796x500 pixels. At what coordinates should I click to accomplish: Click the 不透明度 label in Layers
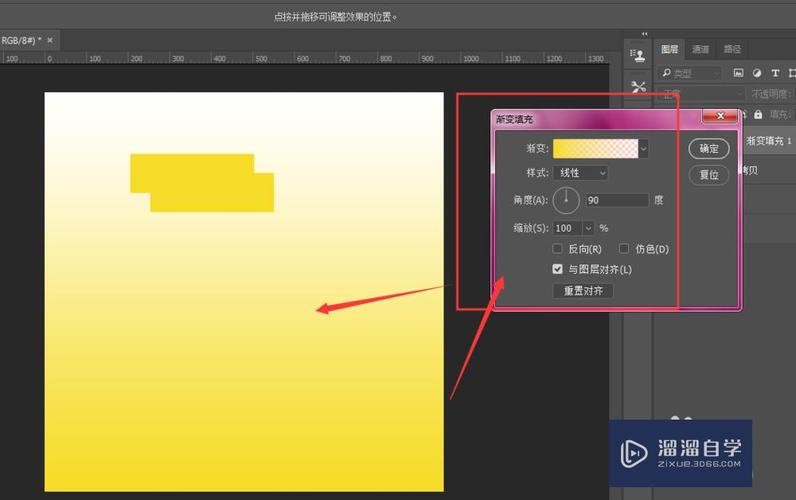(771, 94)
